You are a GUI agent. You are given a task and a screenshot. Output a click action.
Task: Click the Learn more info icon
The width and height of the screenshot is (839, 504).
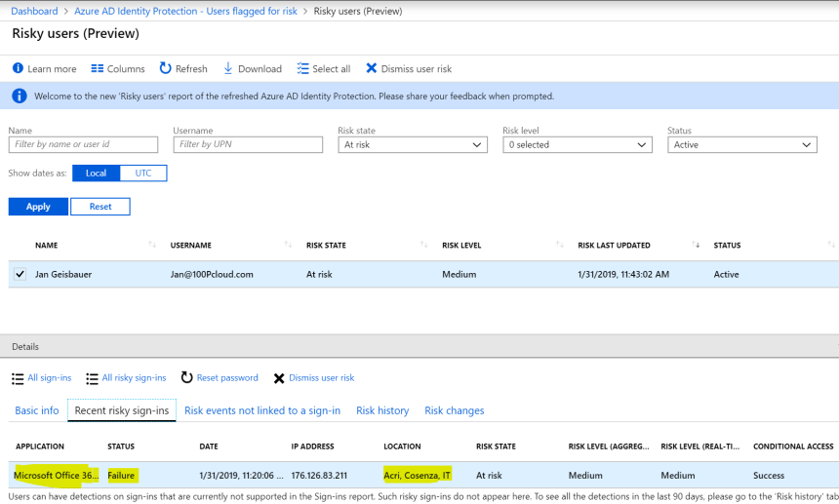[18, 69]
